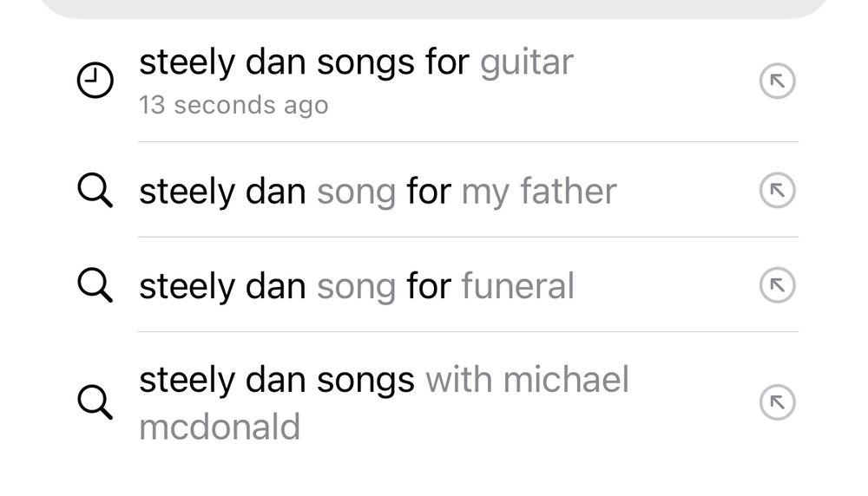Image resolution: width=868 pixels, height=496 pixels.
Task: Click the 'mcdonald' text on the wrapped line
Action: point(220,427)
